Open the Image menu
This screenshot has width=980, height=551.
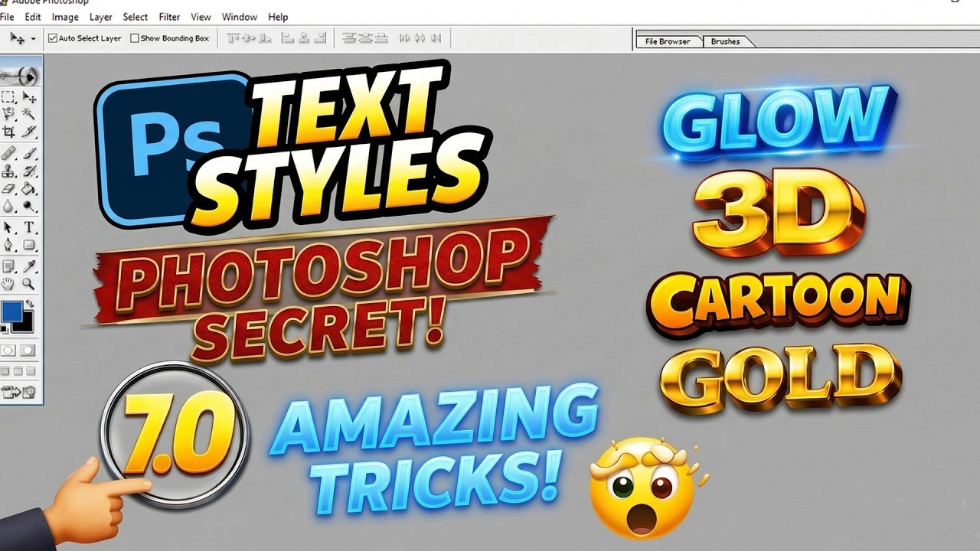[x=65, y=17]
